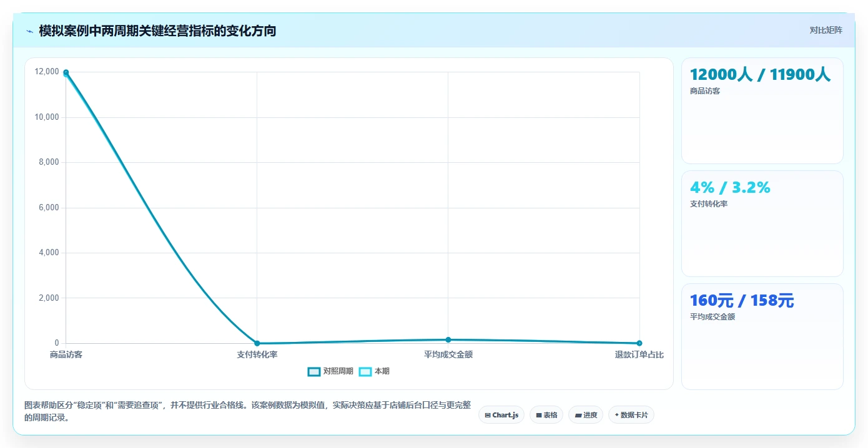Click the 支付转化率 x-axis label
The height and width of the screenshot is (448, 868).
tap(257, 354)
